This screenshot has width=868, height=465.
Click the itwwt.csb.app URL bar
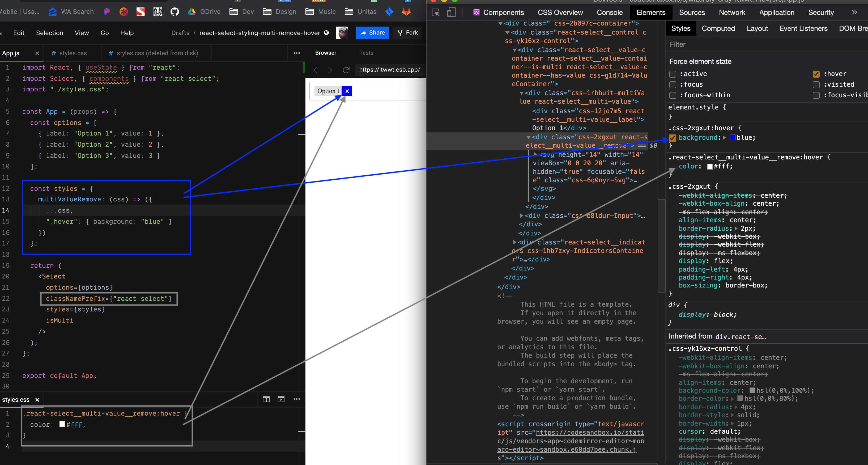click(389, 70)
